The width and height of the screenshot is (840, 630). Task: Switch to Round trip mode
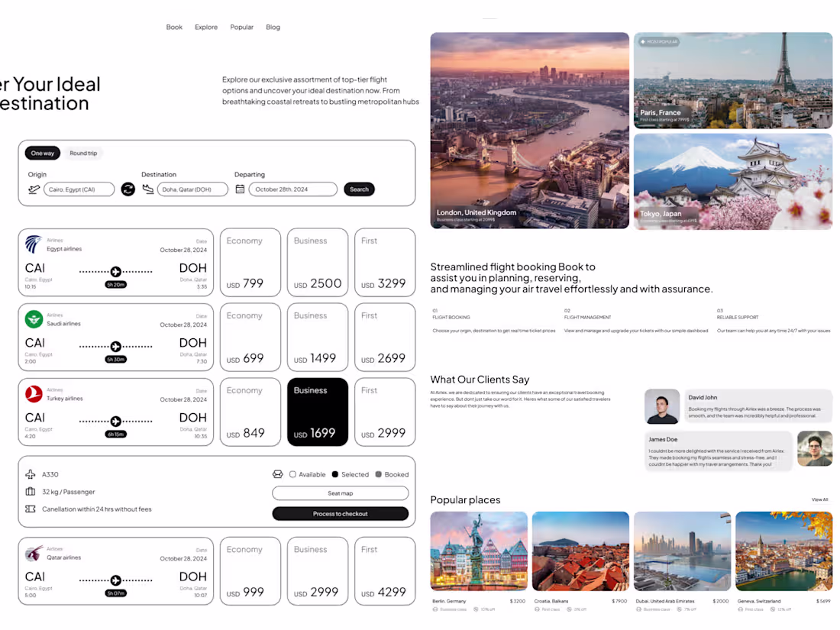tap(83, 153)
